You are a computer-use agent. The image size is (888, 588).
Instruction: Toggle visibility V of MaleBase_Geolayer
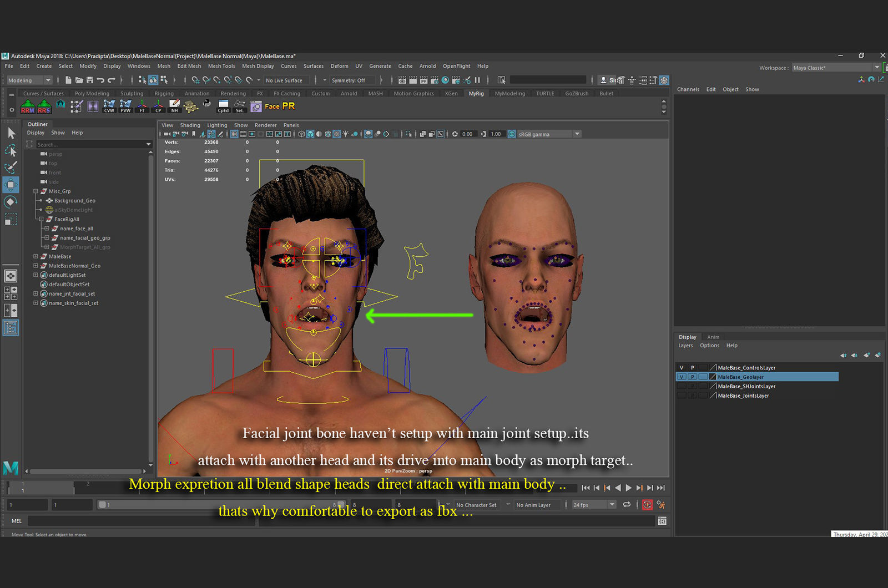click(682, 377)
